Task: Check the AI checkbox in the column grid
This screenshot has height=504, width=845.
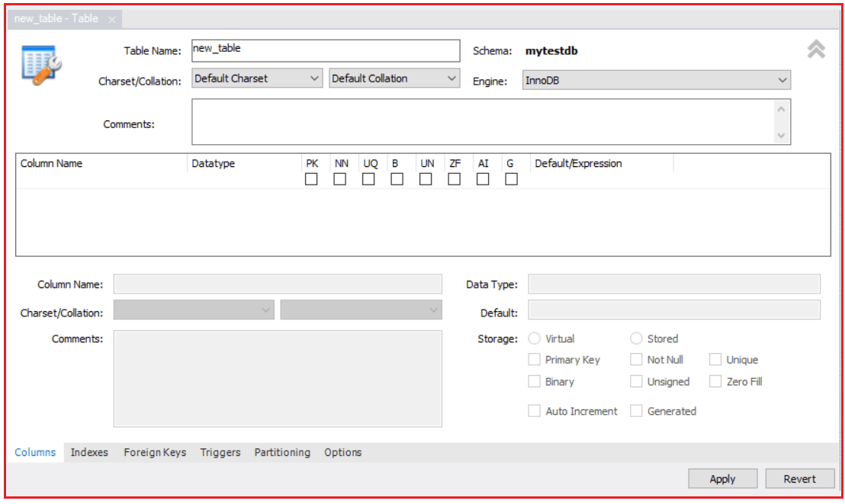Action: click(481, 179)
